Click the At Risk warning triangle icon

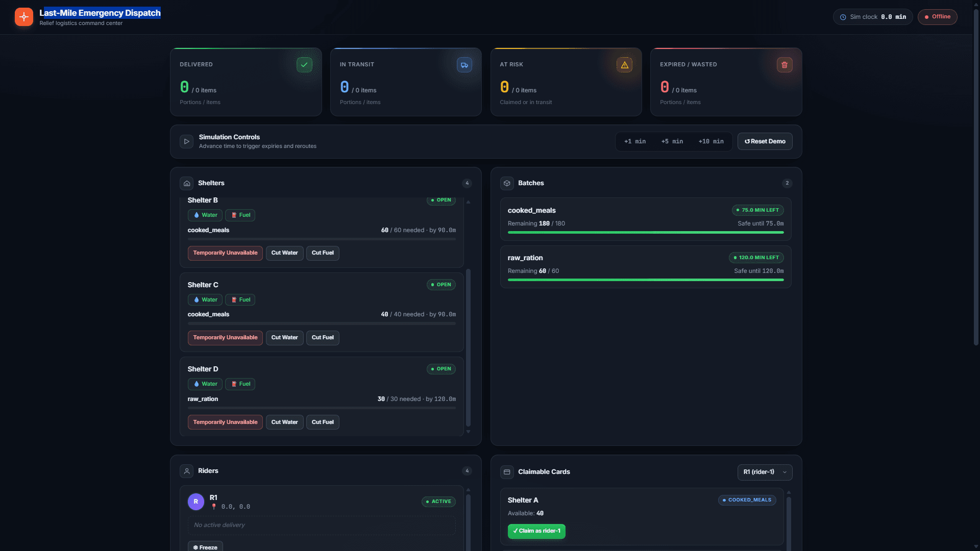(624, 65)
